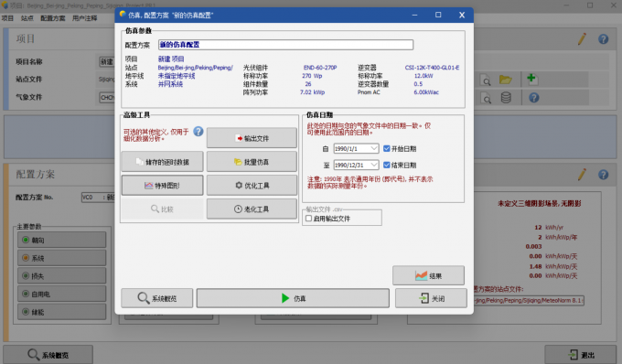
Task: Enable 启用输出文件 checkbox
Action: coord(308,219)
